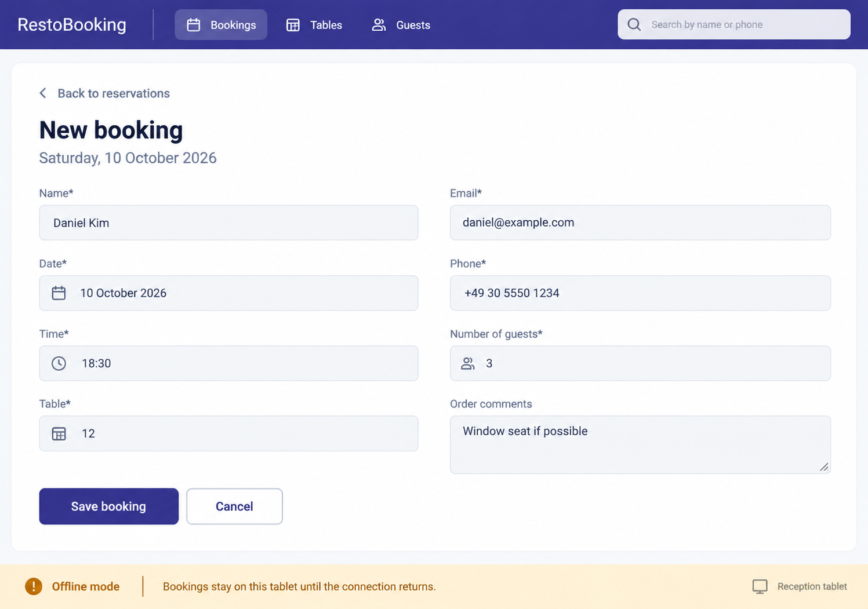Click the Reception tablet monitor icon
Image resolution: width=868 pixels, height=609 pixels.
point(760,586)
